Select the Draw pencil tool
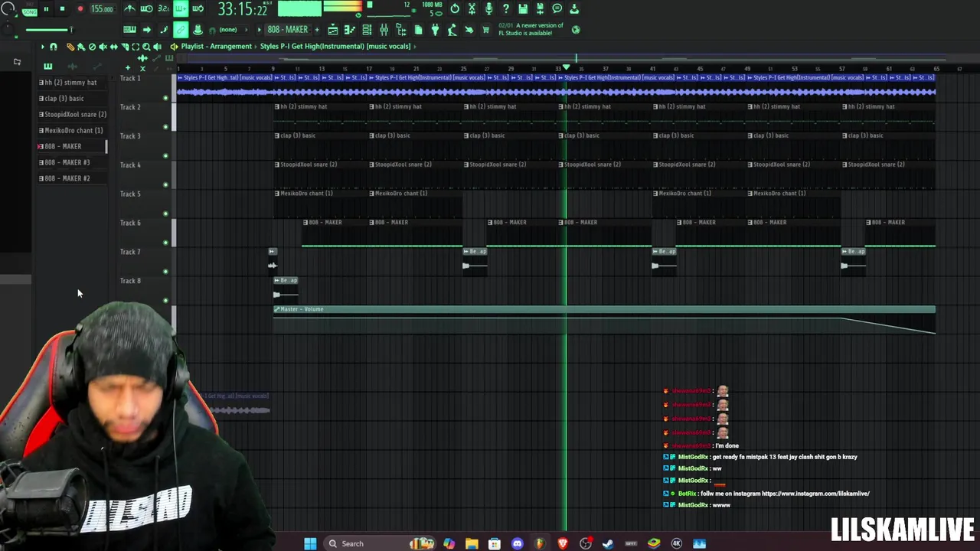Screen dimensions: 980x551 [x=70, y=47]
